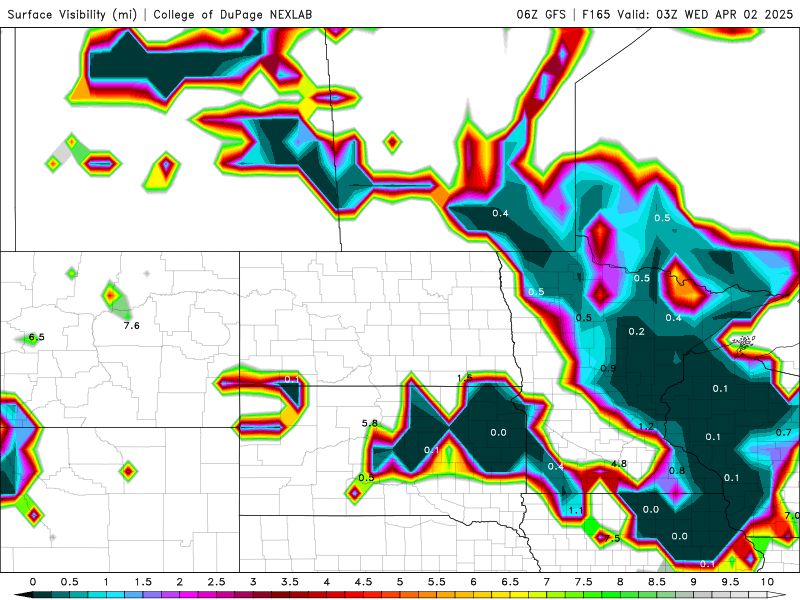The image size is (800, 600).
Task: Click the color scale tick label 6
Action: pos(473,582)
